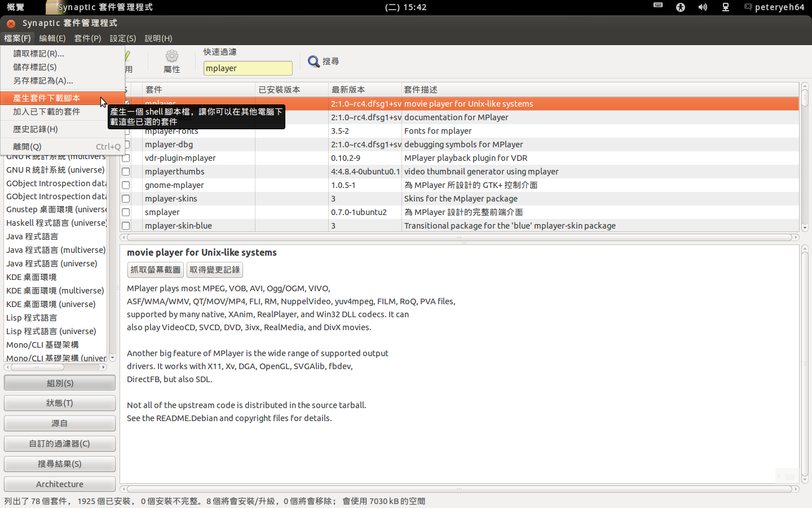812x508 pixels.
Task: Open the accessibility icon in top panel
Action: pyautogui.click(x=681, y=7)
